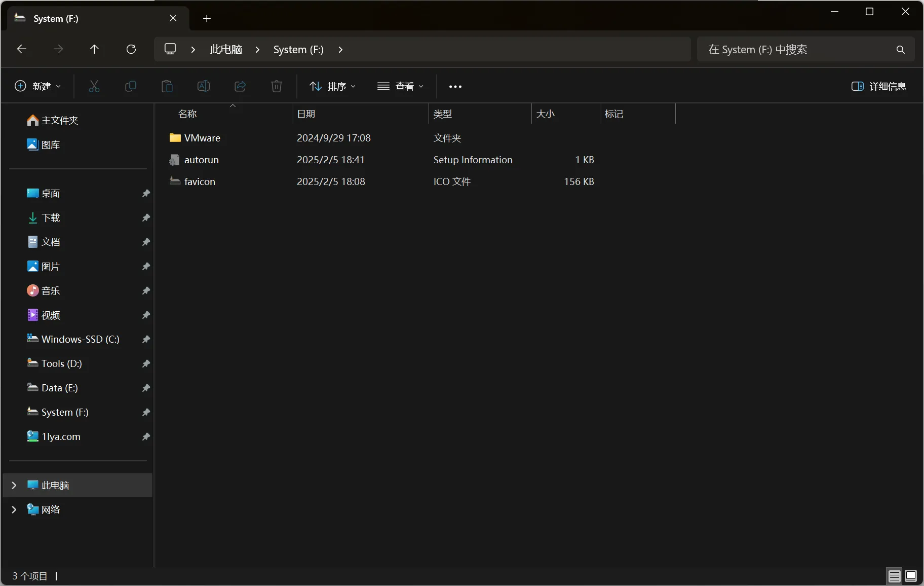Go up one directory level

pos(94,49)
